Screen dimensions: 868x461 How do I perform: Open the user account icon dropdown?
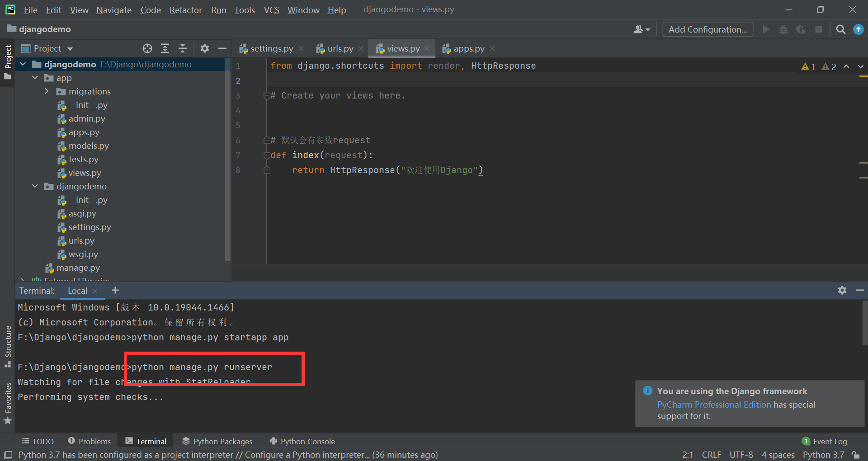pyautogui.click(x=642, y=29)
